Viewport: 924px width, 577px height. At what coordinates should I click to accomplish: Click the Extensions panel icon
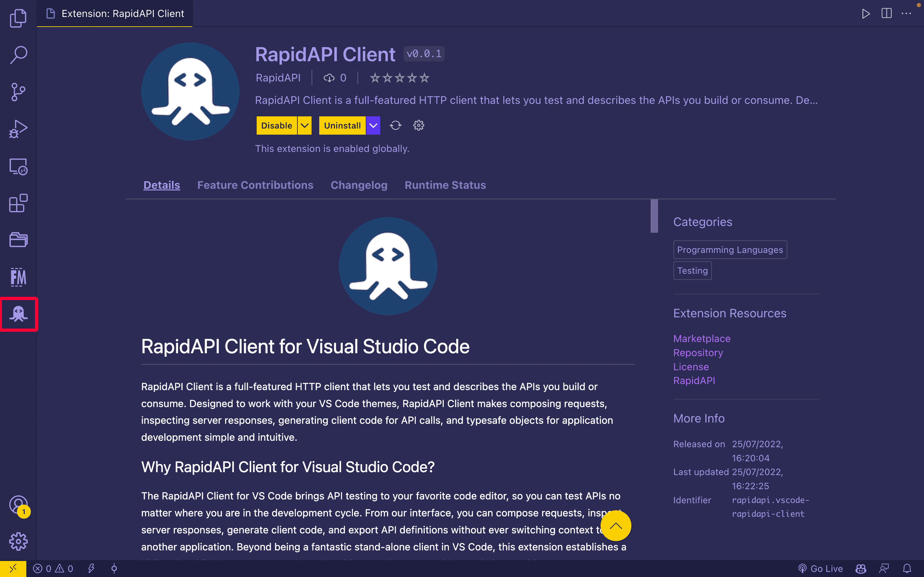point(18,203)
